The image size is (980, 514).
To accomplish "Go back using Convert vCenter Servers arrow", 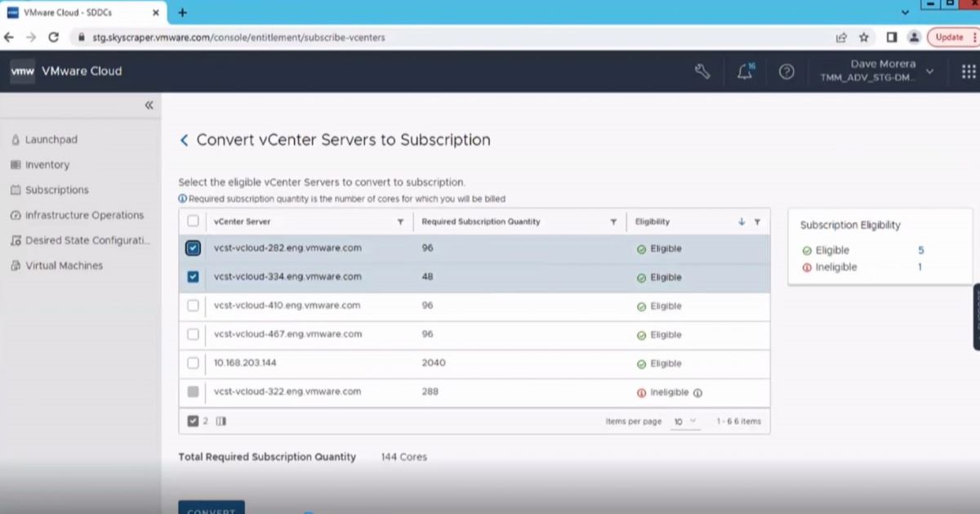I will click(184, 141).
